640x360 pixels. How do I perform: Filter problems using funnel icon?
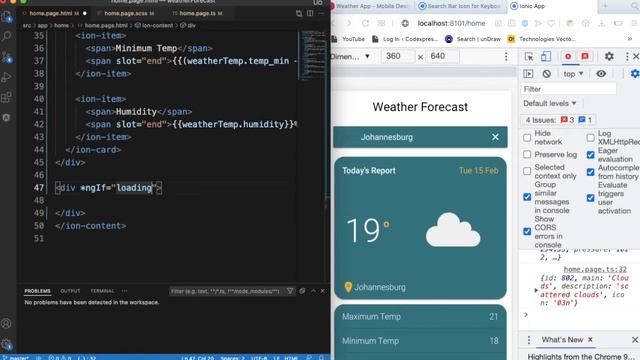point(290,291)
